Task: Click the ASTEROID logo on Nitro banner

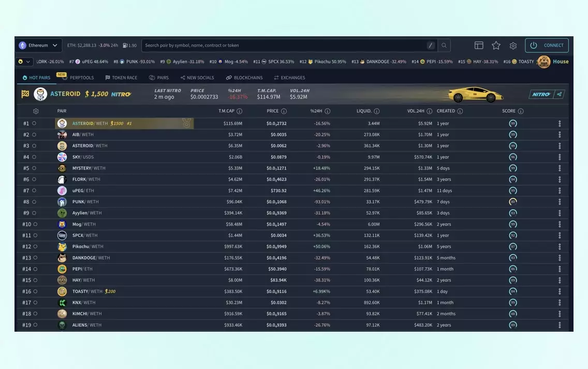Action: (40, 94)
